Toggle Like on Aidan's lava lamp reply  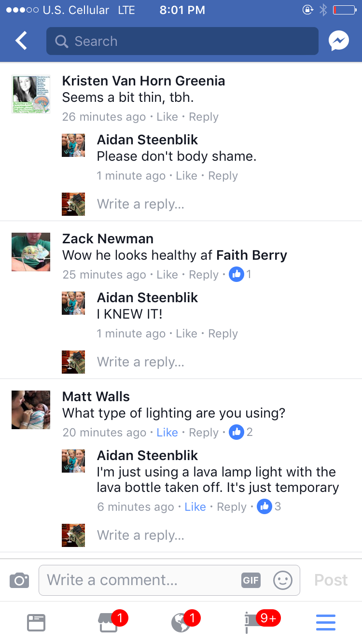195,507
